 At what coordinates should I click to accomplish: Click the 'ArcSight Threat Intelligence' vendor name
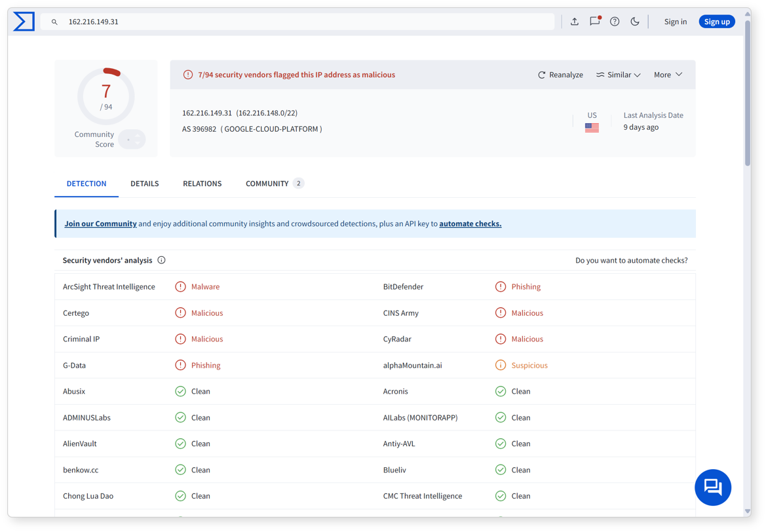(109, 287)
